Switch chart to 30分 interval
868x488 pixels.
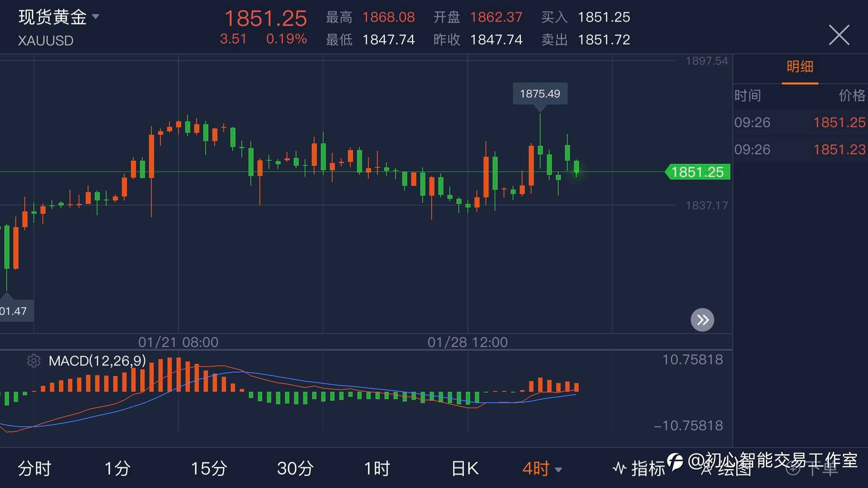click(x=295, y=468)
